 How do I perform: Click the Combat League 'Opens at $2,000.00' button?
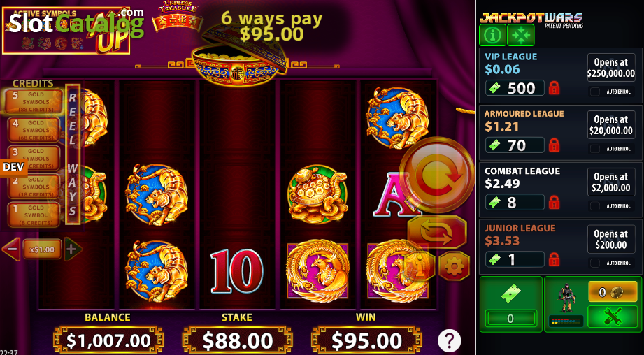610,182
